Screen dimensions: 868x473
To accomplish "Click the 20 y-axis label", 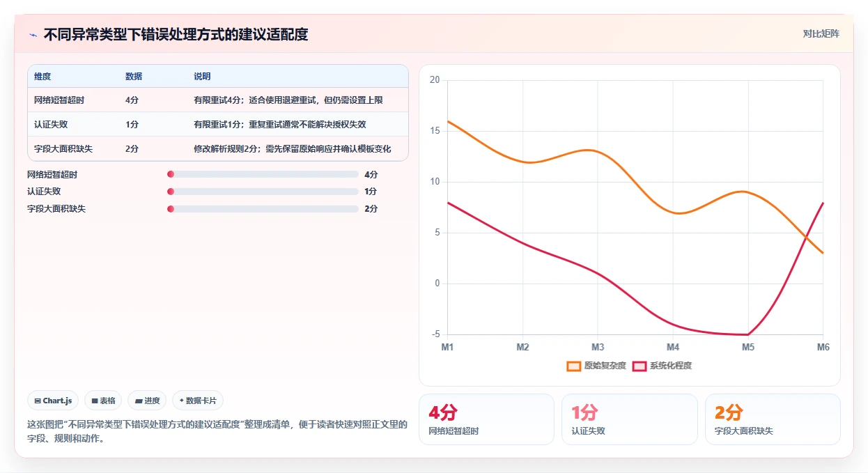I will click(x=435, y=80).
